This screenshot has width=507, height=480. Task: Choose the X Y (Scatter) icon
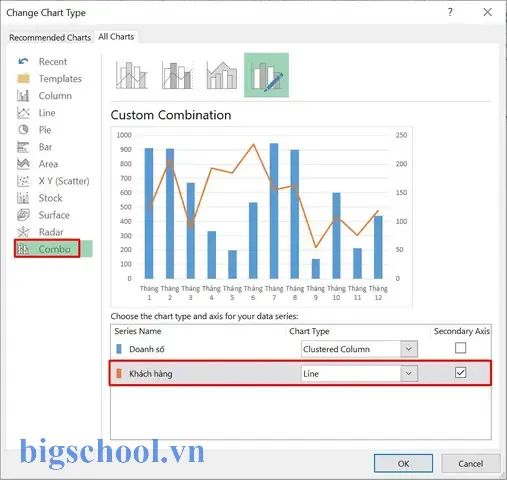(x=23, y=181)
